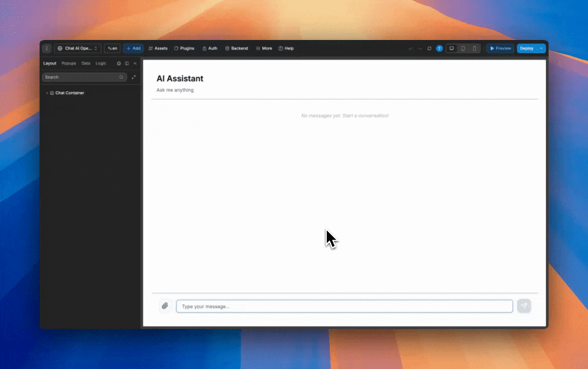
Task: Click the 'Type your message...' input
Action: 345,306
